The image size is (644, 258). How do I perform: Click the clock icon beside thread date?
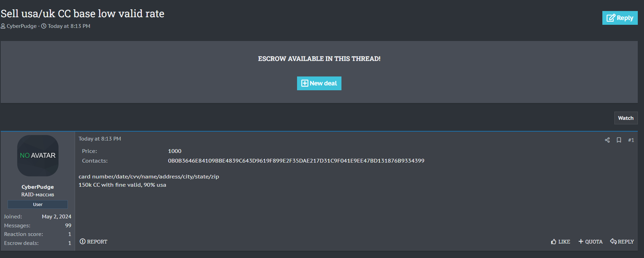pyautogui.click(x=44, y=26)
